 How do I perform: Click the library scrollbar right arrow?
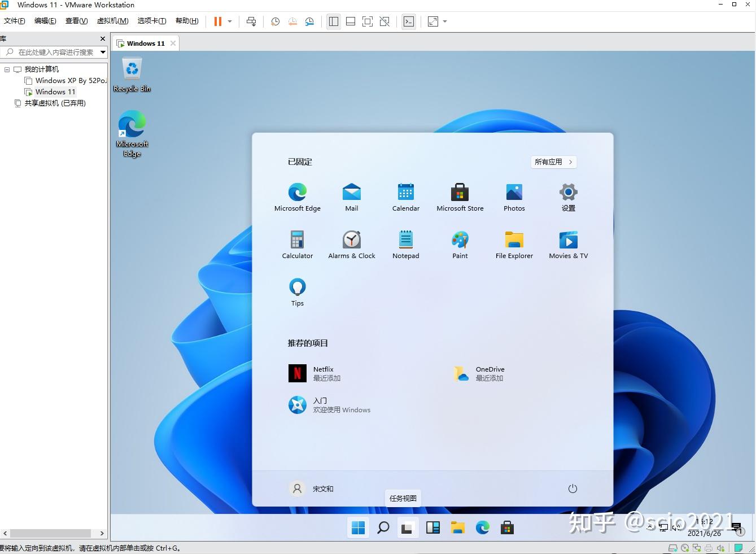pyautogui.click(x=102, y=533)
